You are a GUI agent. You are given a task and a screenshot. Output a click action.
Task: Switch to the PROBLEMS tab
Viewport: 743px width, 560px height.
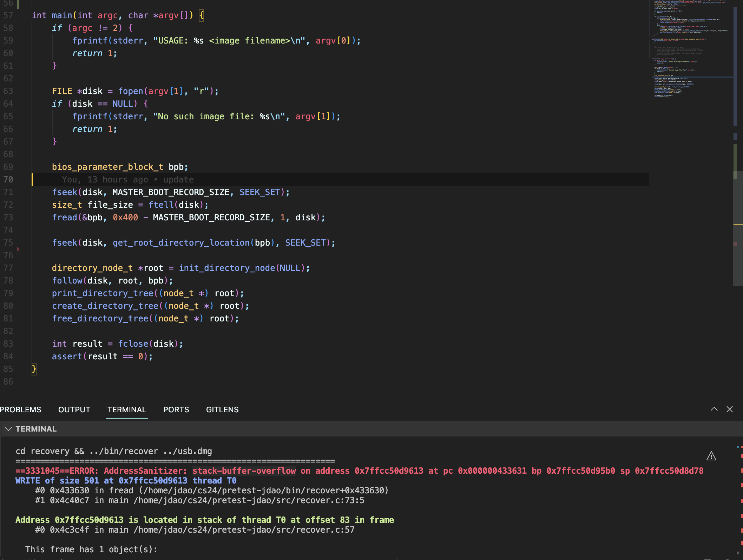[20, 409]
